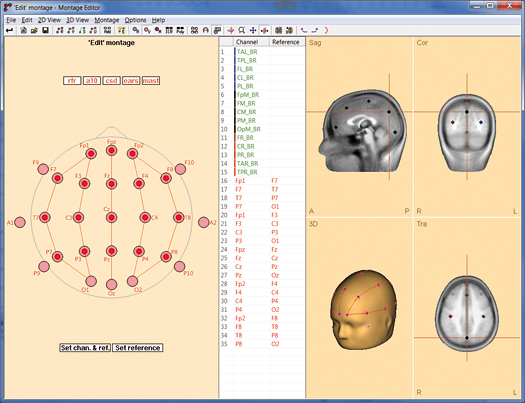The height and width of the screenshot is (403, 525).
Task: Open the 2D View menu
Action: [49, 20]
